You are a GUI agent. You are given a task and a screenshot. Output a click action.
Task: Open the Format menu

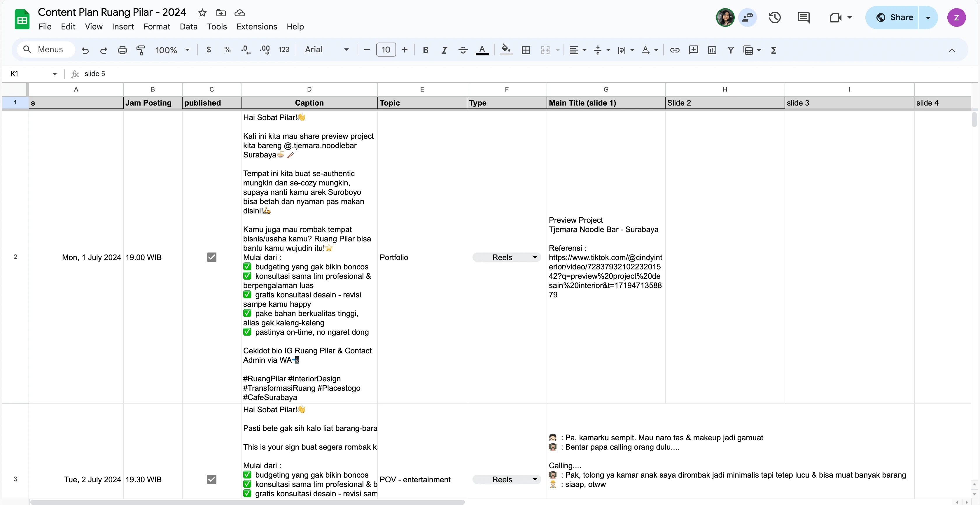157,27
